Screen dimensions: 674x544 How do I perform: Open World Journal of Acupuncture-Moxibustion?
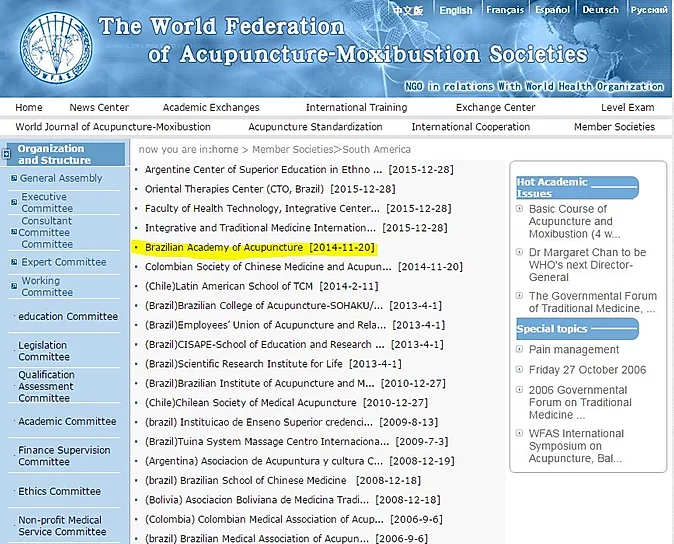(x=113, y=127)
